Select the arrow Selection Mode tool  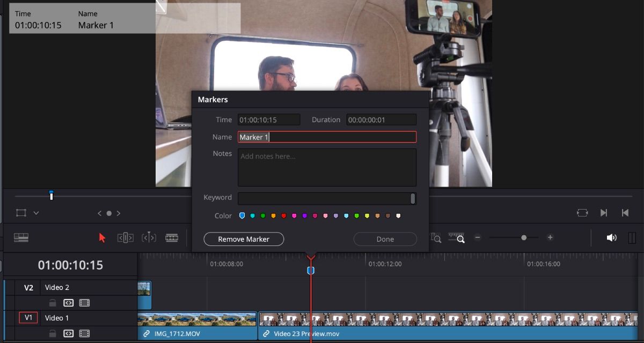pos(102,237)
